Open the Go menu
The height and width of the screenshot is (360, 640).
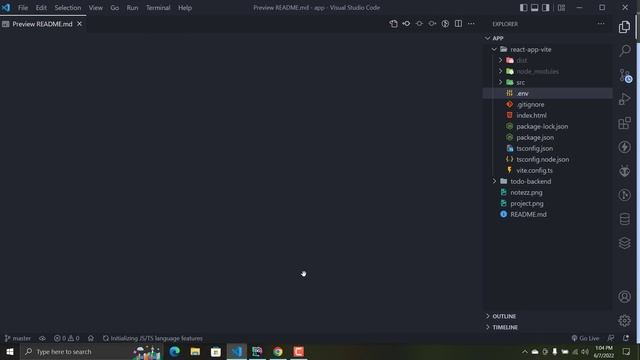click(115, 8)
